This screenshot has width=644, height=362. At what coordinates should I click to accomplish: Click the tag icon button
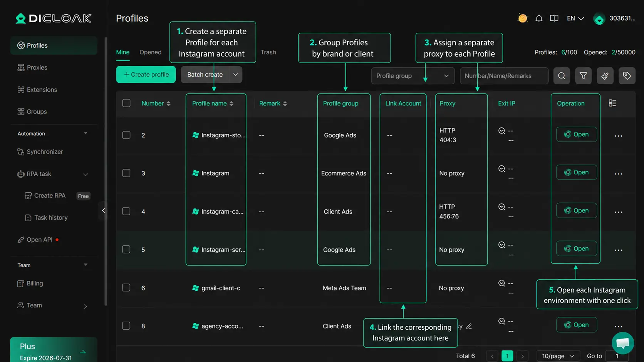coord(627,76)
